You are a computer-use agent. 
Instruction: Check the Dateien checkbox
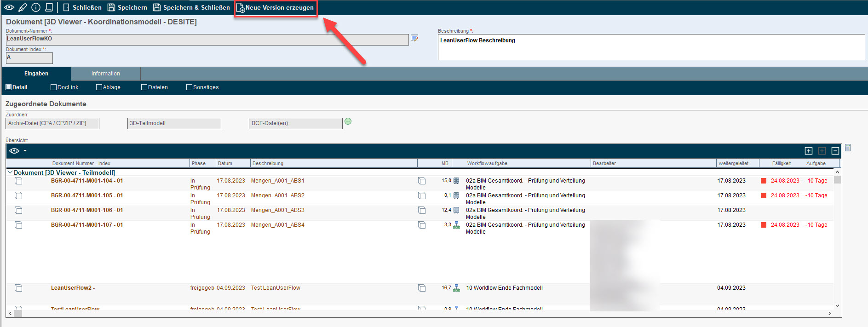point(144,87)
